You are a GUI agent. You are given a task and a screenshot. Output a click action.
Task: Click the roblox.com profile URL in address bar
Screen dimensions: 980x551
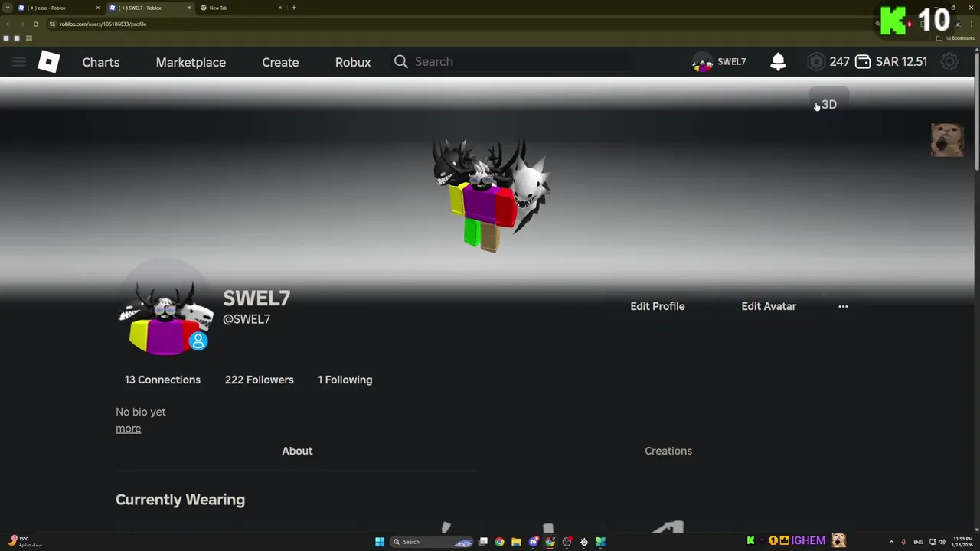coord(103,24)
